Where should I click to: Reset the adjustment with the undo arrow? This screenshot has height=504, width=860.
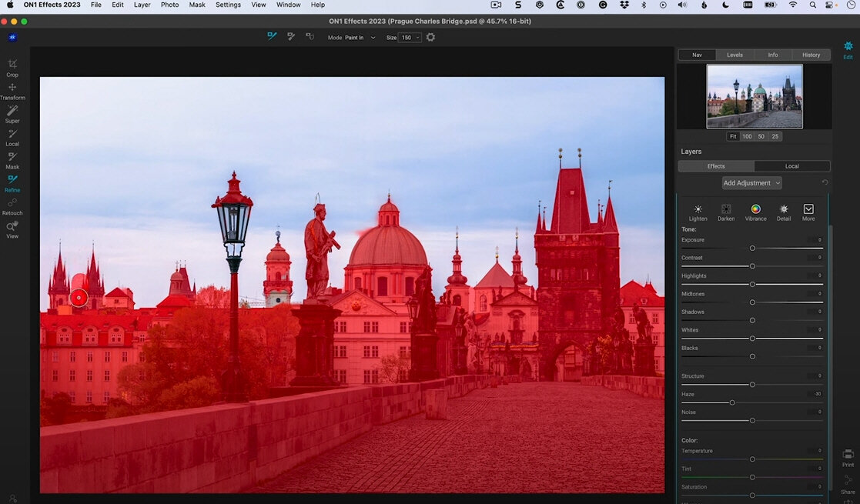click(x=825, y=182)
